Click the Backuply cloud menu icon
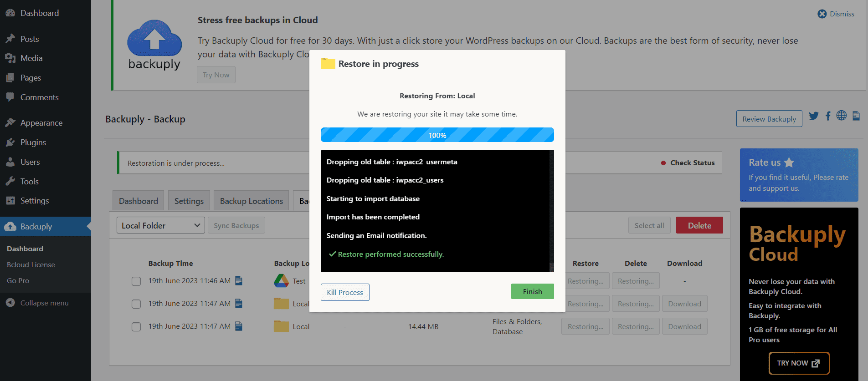This screenshot has height=381, width=868. 10,226
